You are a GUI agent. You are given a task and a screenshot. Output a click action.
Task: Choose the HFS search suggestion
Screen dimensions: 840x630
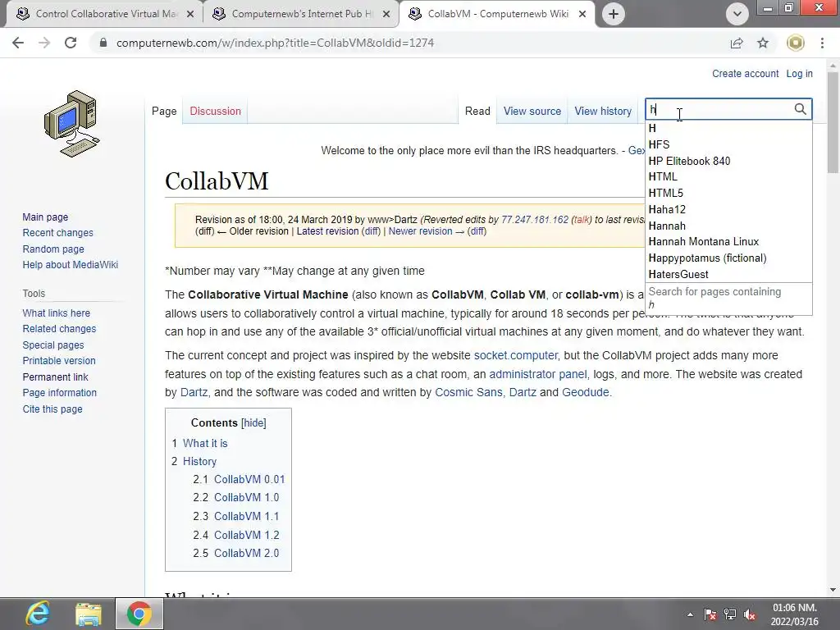[729, 144]
